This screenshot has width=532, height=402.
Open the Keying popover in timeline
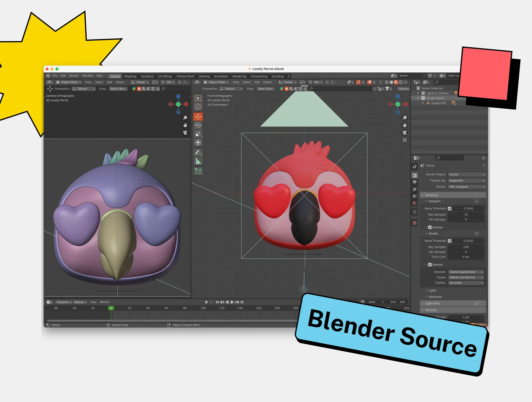click(80, 302)
